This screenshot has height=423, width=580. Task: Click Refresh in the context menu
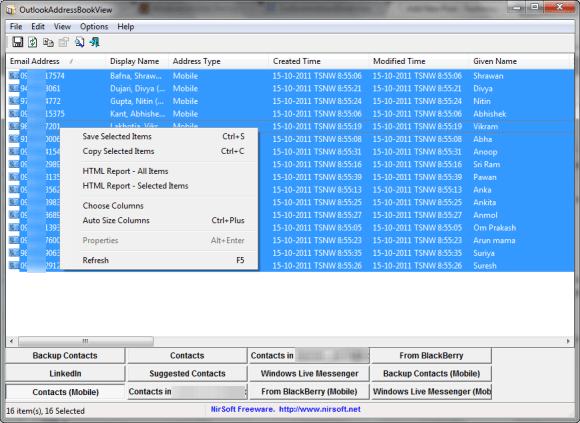159,260
